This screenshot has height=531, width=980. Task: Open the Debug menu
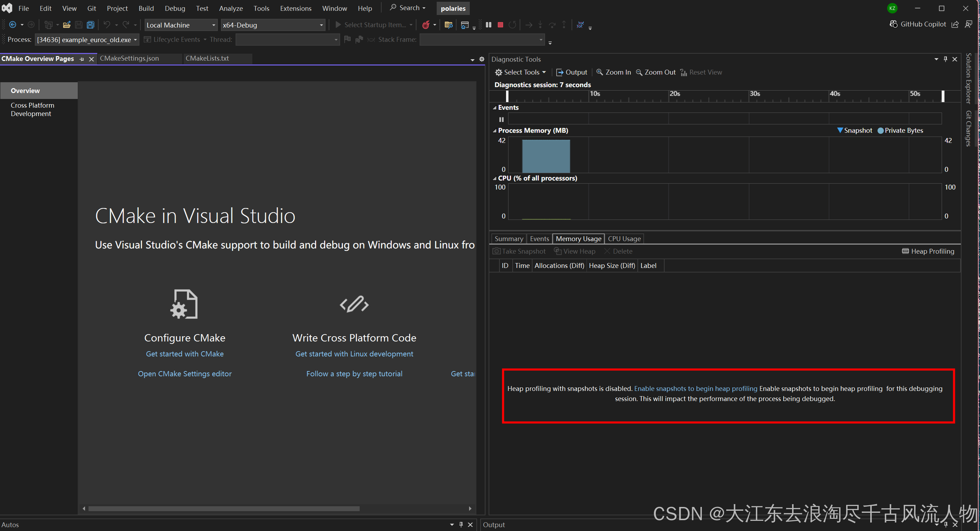pyautogui.click(x=175, y=8)
